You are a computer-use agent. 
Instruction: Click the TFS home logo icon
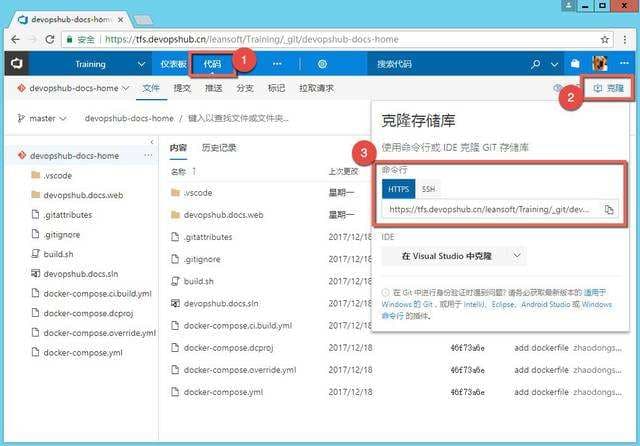click(x=17, y=64)
